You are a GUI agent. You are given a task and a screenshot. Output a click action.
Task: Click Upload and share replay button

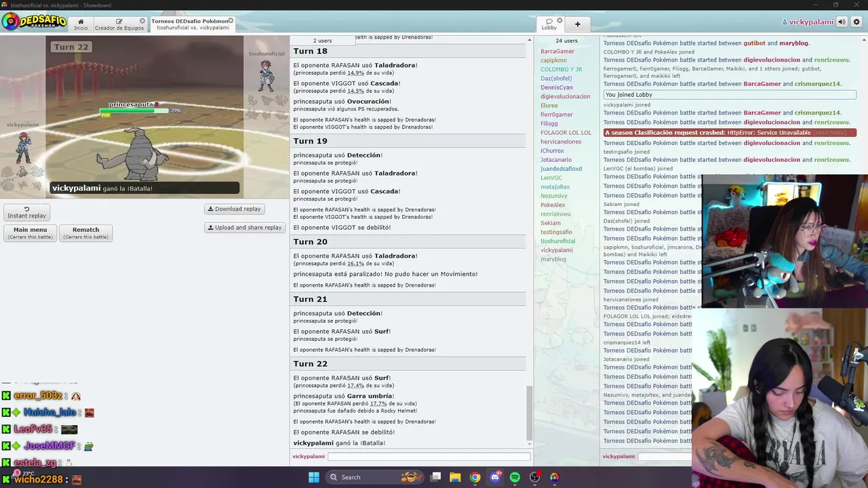[245, 227]
